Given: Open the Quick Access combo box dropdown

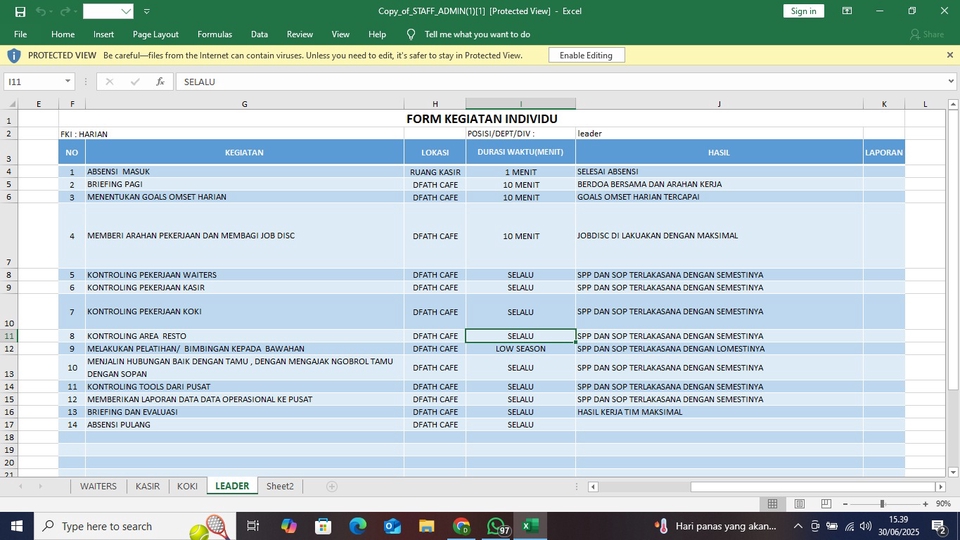Looking at the screenshot, I should click(x=126, y=12).
